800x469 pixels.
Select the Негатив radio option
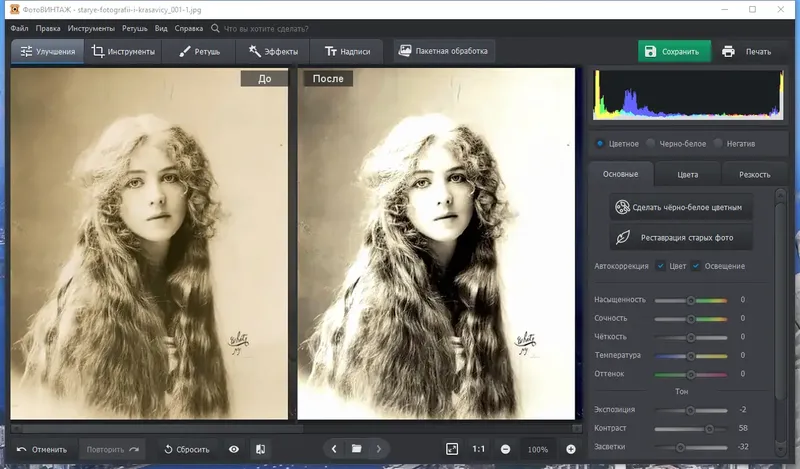718,143
